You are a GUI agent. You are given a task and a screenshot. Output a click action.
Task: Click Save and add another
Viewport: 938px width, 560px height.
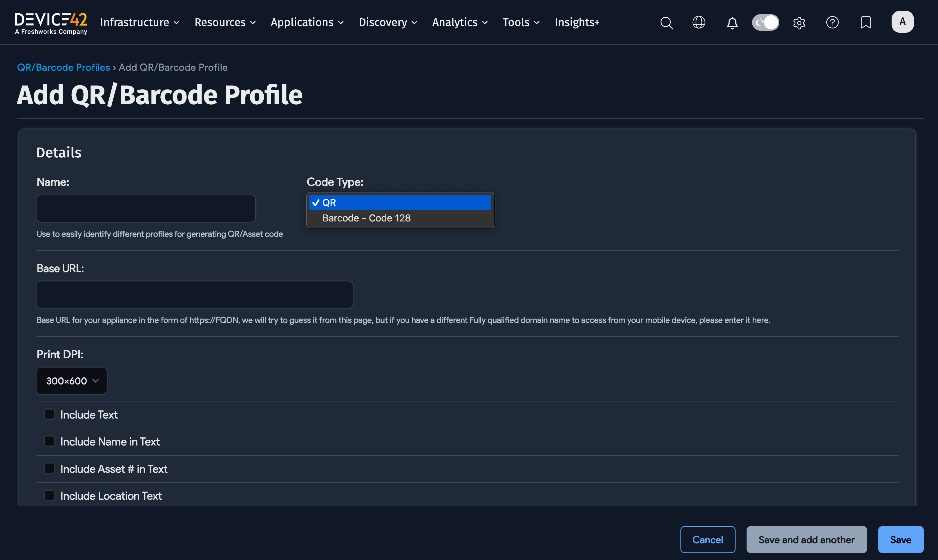(807, 539)
